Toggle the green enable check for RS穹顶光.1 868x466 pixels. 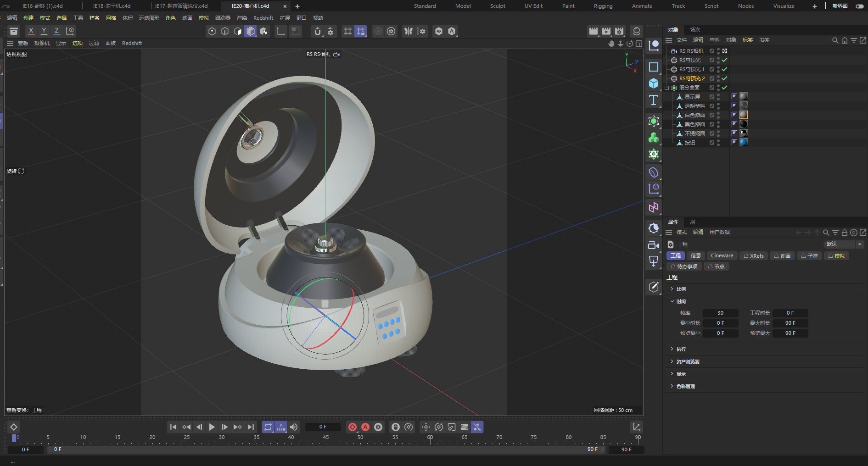click(724, 69)
